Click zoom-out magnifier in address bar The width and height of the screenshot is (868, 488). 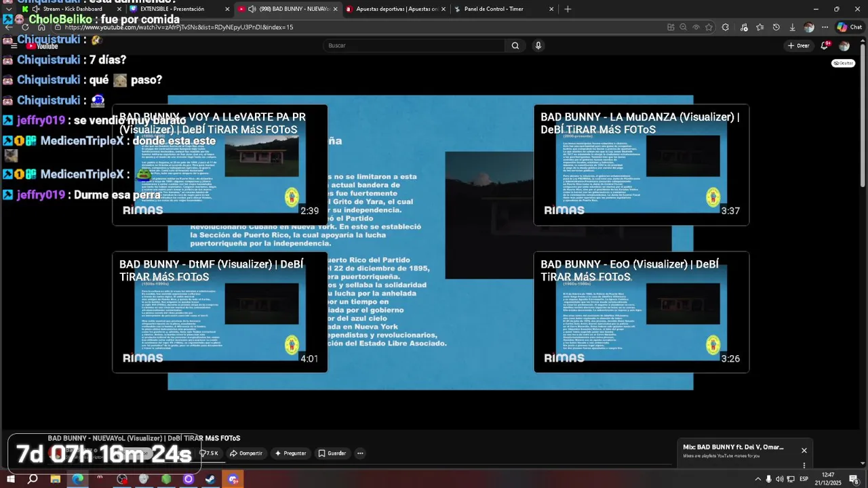[x=684, y=27]
